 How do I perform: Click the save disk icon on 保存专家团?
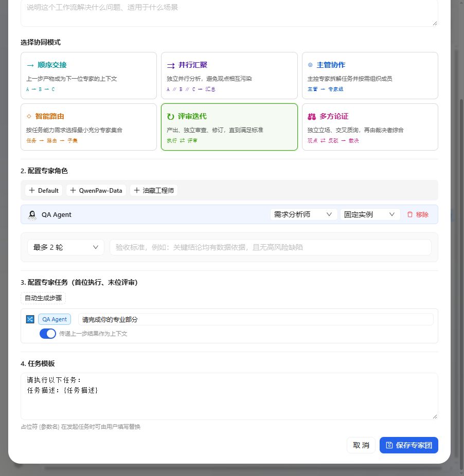click(x=389, y=445)
